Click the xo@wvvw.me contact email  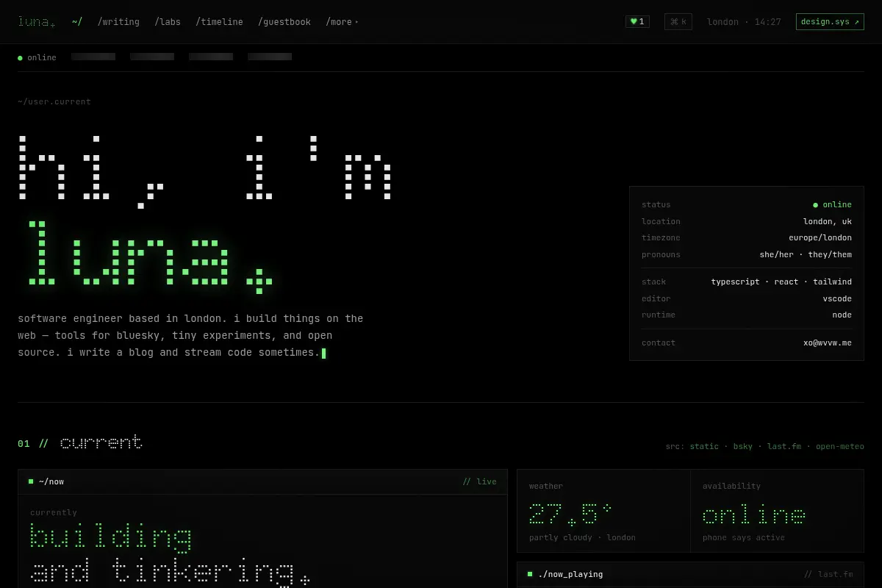828,343
